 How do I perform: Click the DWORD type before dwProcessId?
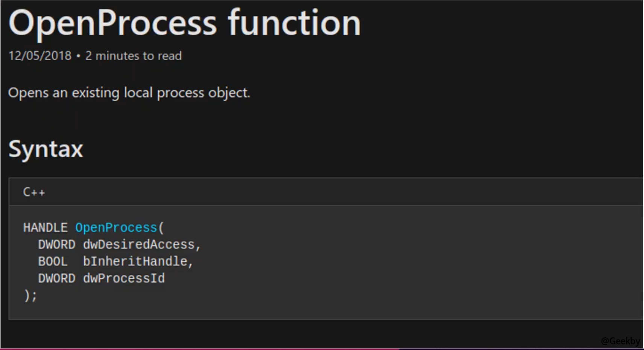click(56, 278)
